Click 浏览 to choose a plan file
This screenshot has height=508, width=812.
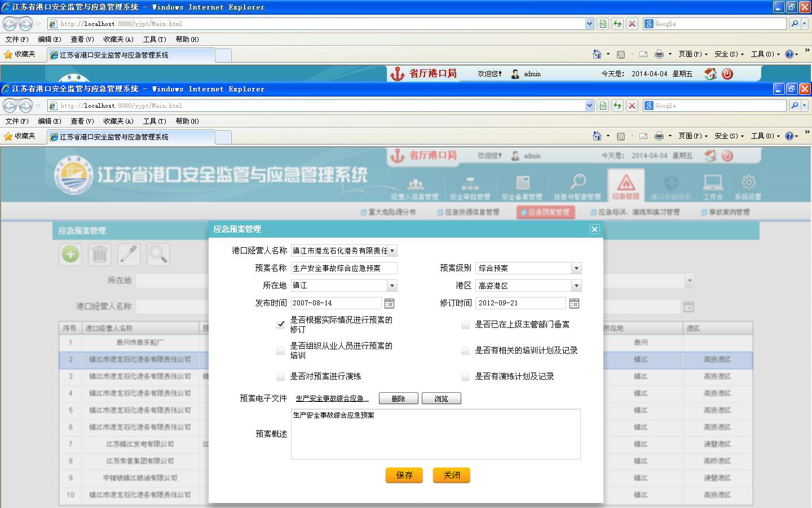(441, 398)
